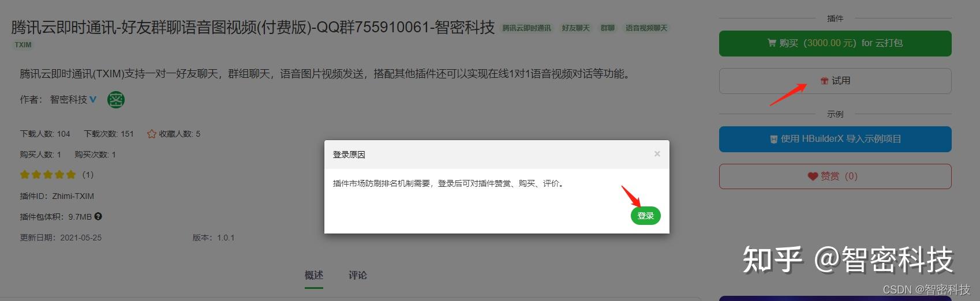Click the shopping cart icon on purchase button

point(772,43)
